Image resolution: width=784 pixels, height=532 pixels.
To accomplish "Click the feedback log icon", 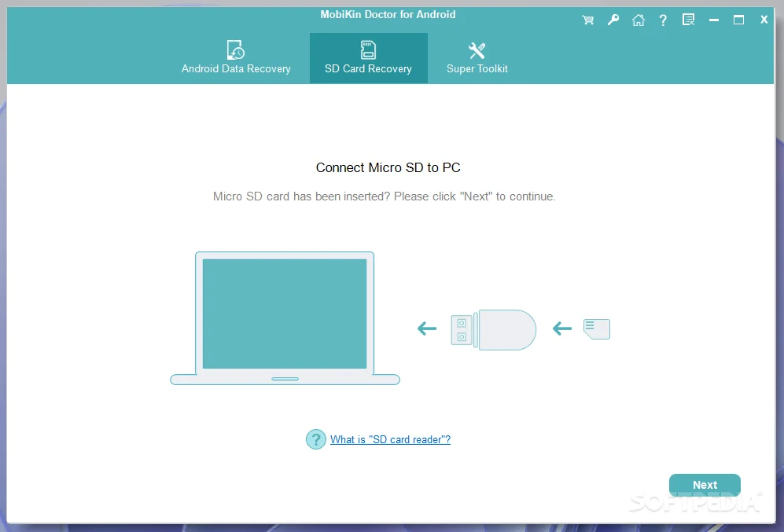I will 688,20.
